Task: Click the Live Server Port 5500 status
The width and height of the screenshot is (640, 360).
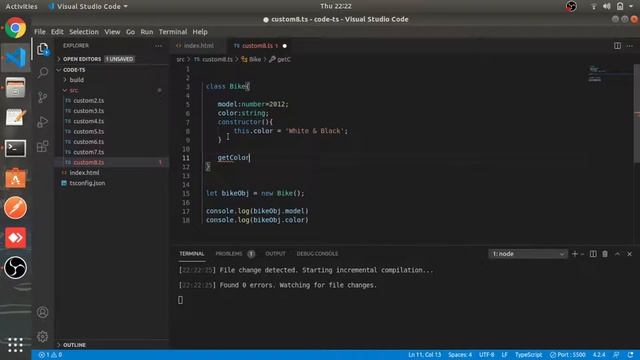Action: pos(567,355)
